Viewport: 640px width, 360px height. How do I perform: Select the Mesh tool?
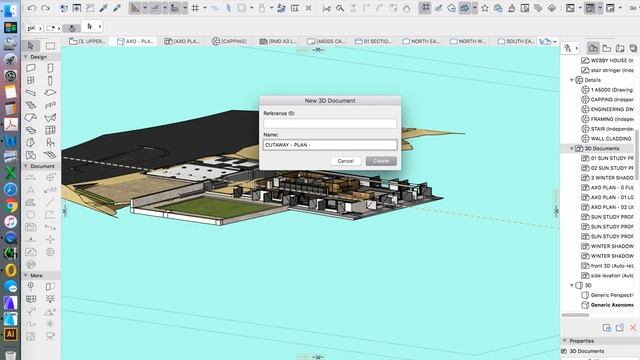point(50,155)
